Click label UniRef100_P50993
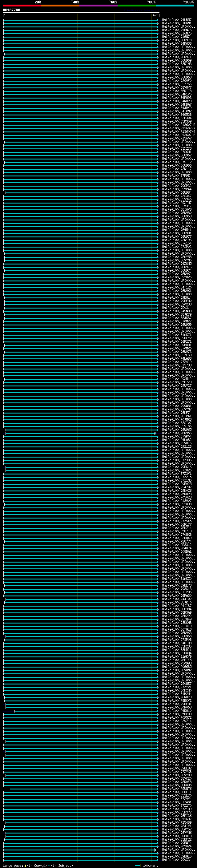 tap(177, 664)
